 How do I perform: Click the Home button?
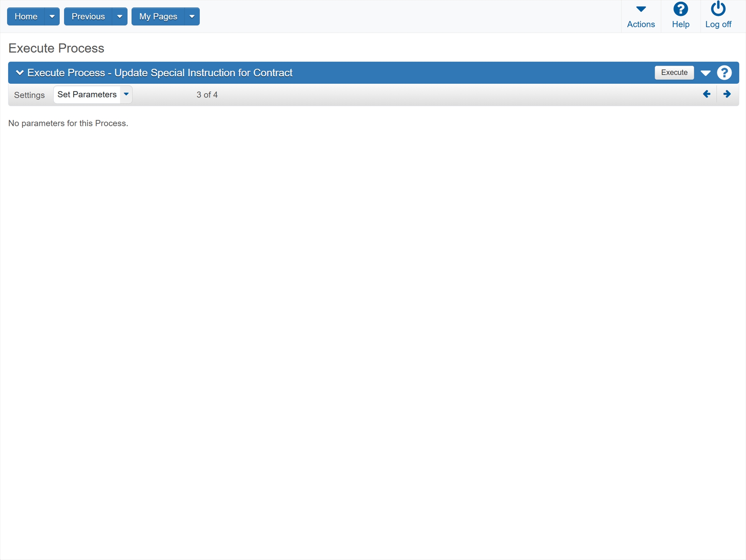point(26,16)
